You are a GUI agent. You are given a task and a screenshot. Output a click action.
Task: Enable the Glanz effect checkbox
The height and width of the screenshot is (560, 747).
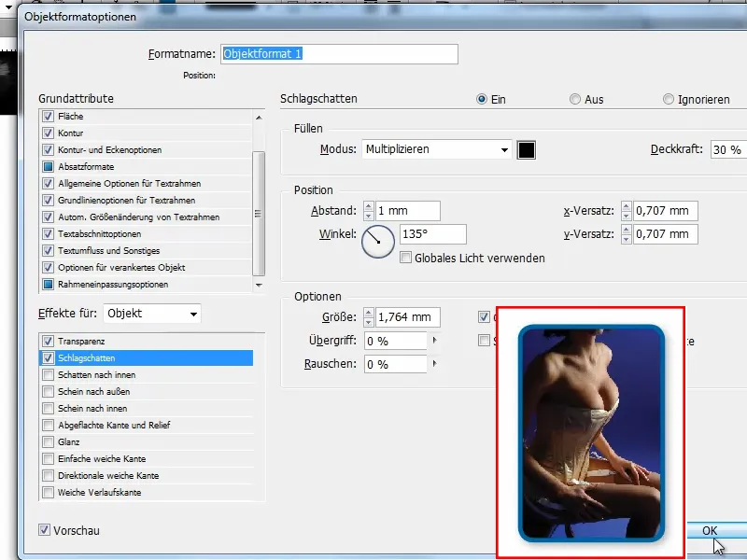[48, 441]
